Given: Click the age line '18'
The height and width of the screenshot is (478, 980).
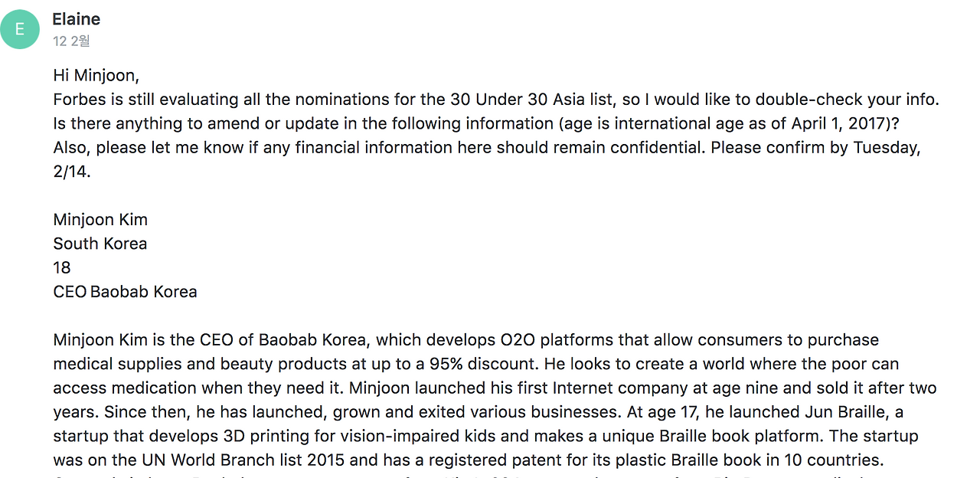Looking at the screenshot, I should (x=62, y=267).
